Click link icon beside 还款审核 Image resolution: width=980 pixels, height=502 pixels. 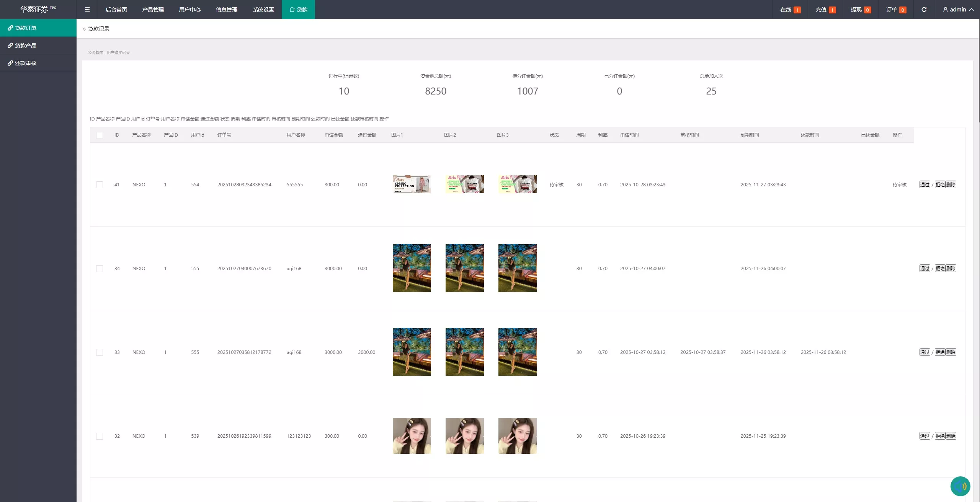click(x=10, y=63)
